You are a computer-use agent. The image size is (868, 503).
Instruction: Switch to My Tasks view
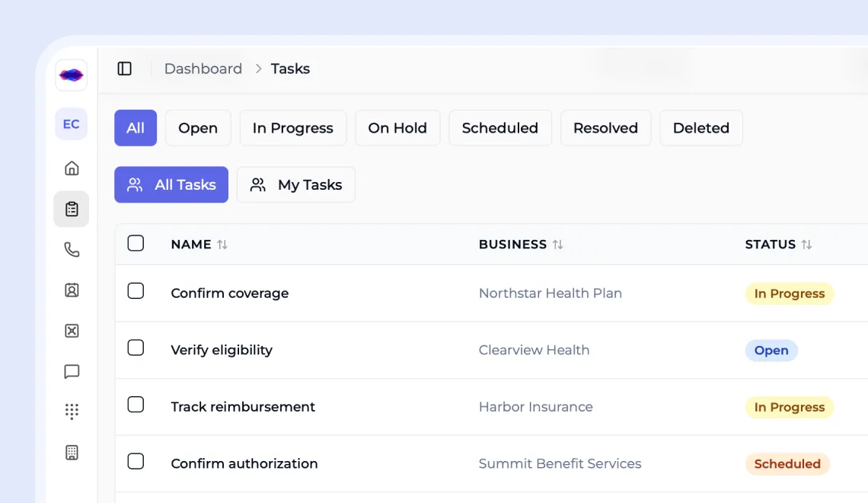click(x=295, y=184)
